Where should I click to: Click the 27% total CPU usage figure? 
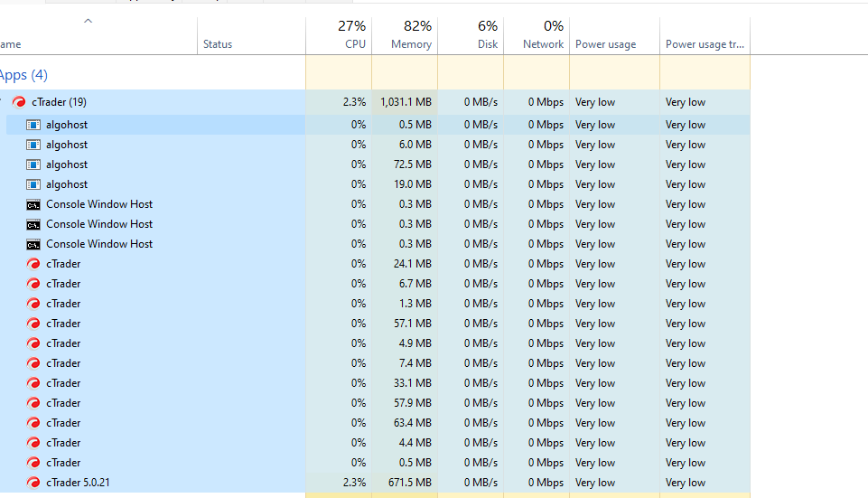[352, 26]
